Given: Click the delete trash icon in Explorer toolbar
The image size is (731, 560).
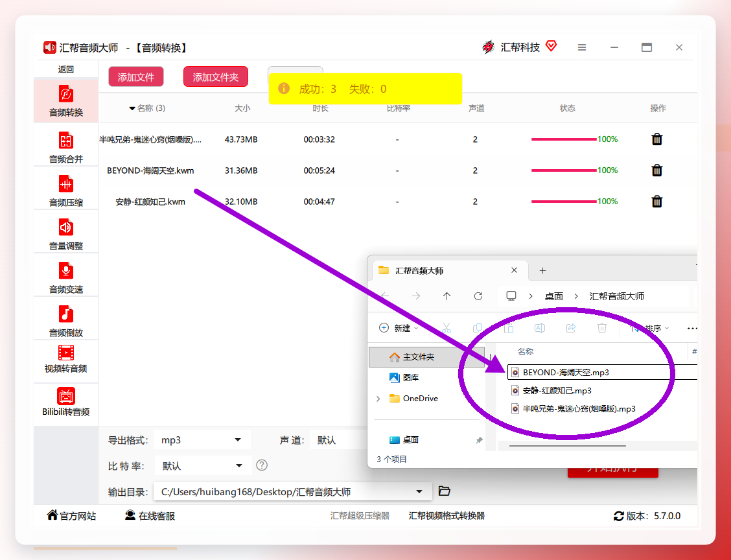Looking at the screenshot, I should pos(602,328).
